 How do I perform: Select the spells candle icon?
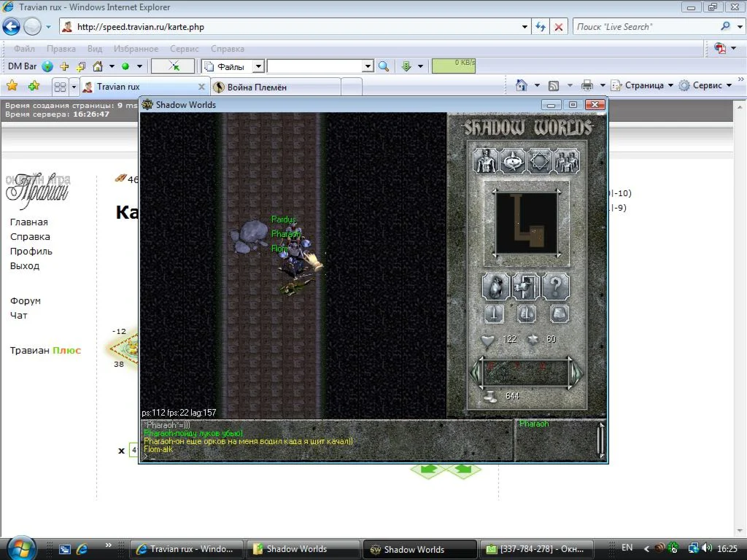click(x=513, y=160)
